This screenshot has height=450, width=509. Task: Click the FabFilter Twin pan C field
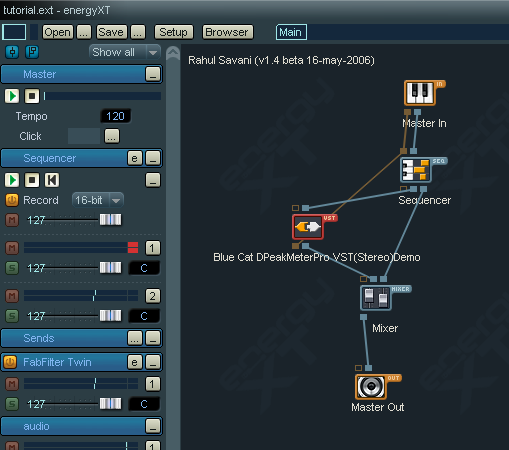tap(144, 404)
